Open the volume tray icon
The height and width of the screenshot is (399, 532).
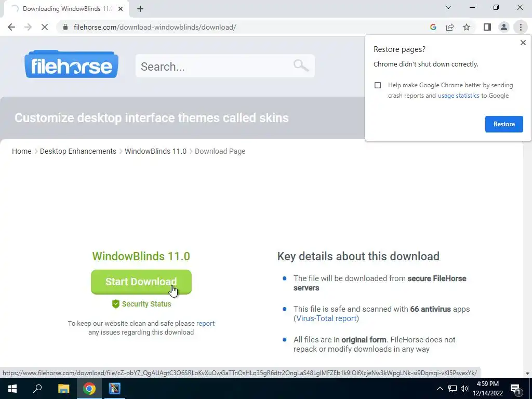click(464, 389)
